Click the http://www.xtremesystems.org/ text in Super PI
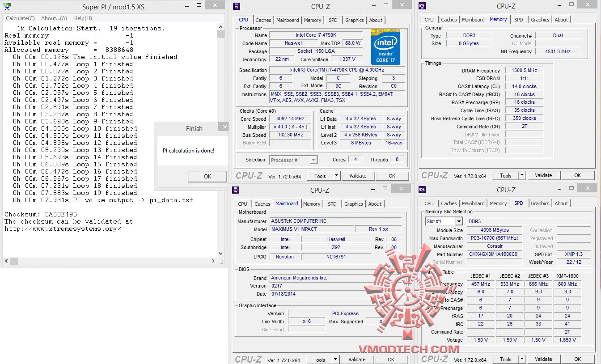 63,229
